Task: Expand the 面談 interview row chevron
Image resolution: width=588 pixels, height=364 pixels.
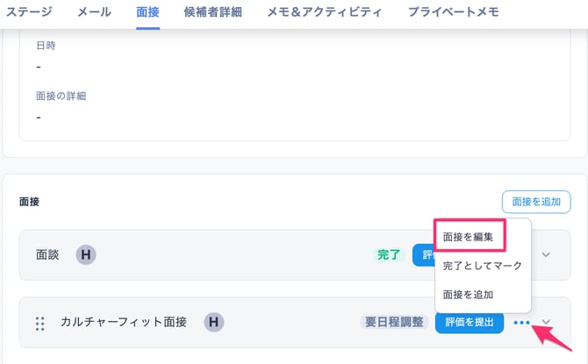Action: 546,255
